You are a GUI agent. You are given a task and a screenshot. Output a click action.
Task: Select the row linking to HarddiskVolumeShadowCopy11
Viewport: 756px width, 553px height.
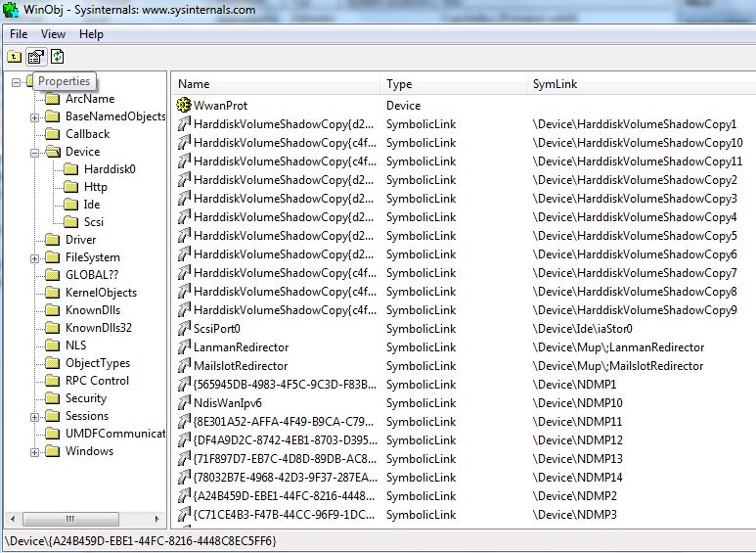point(465,161)
